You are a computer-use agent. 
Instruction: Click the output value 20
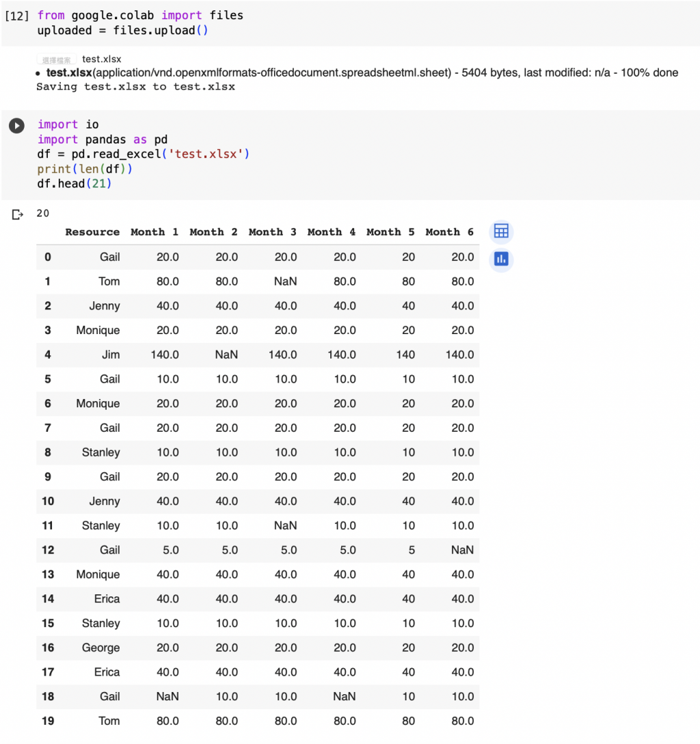(43, 214)
